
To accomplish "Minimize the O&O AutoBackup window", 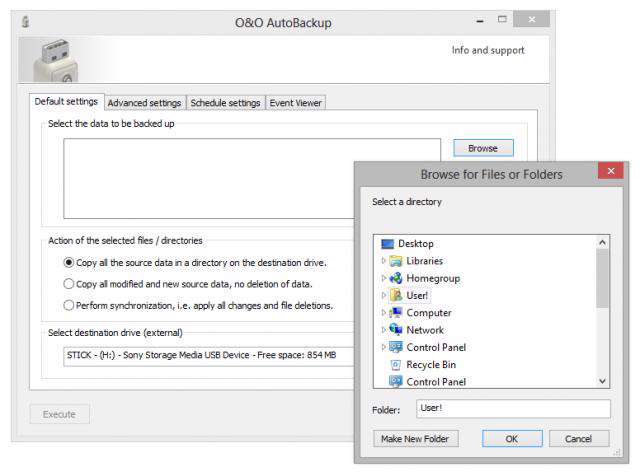I will click(x=480, y=20).
